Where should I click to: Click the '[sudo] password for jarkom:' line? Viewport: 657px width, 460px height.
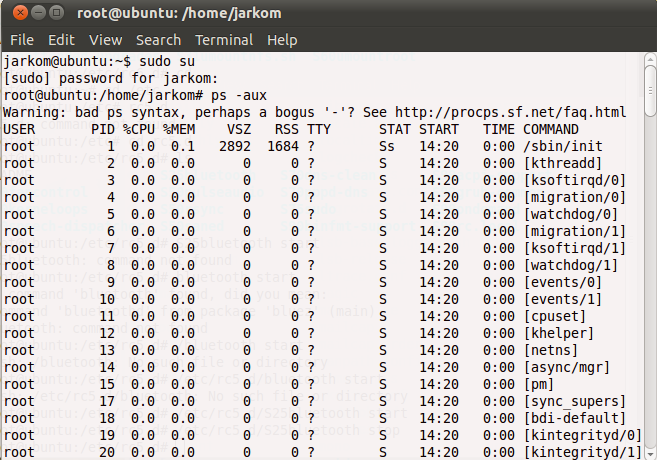pos(111,79)
